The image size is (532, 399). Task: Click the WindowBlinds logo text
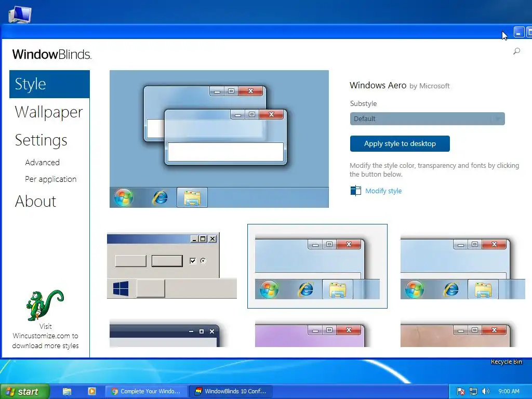(52, 54)
